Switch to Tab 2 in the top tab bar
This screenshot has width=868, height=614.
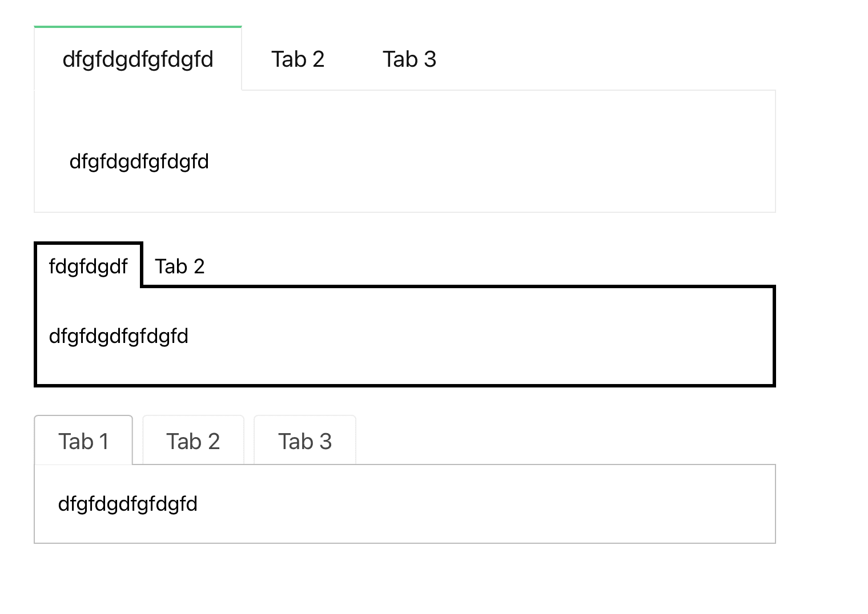pyautogui.click(x=298, y=59)
